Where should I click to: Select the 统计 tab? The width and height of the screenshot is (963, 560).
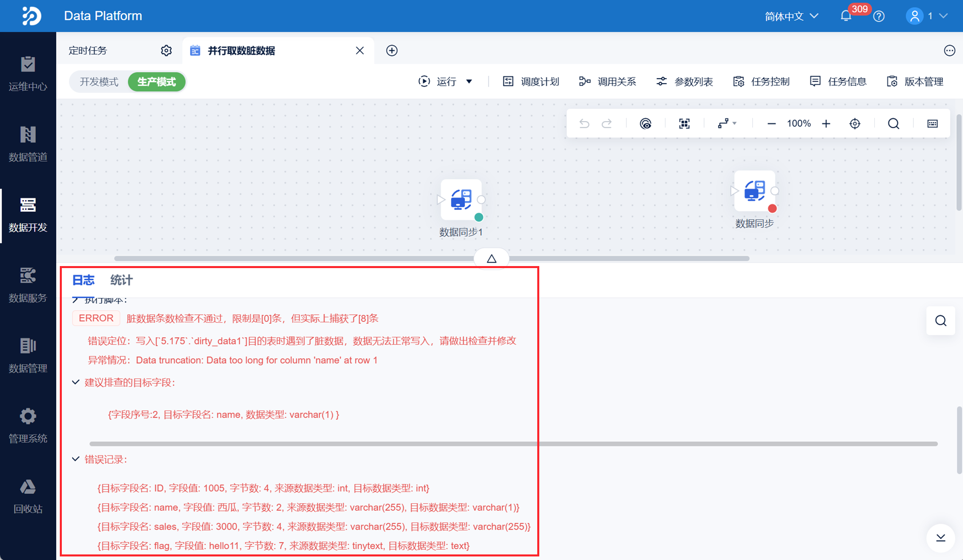[x=122, y=280]
